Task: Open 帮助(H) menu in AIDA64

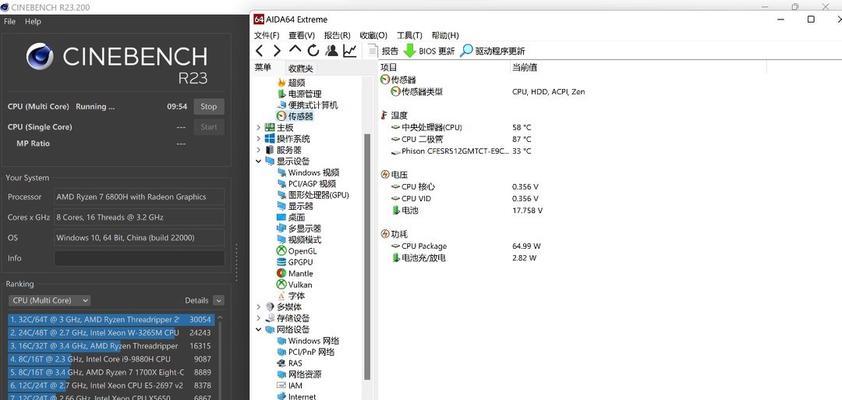Action: click(x=445, y=35)
